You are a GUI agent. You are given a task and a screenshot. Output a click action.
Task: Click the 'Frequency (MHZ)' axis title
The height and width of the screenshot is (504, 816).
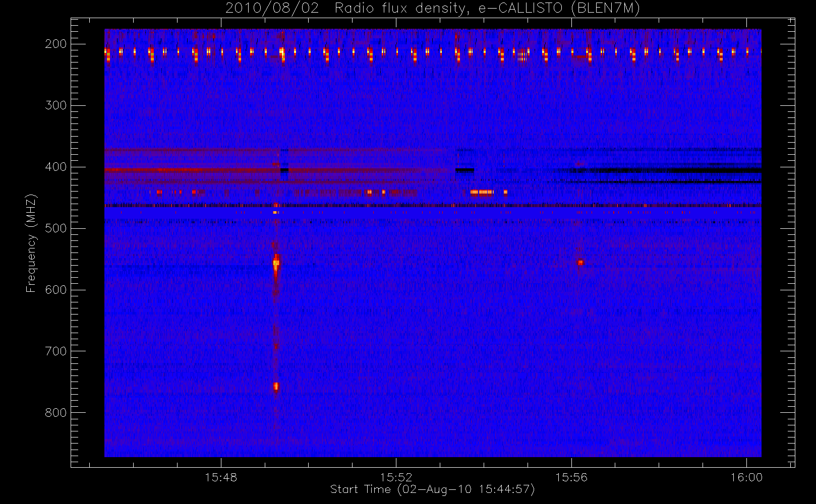point(31,243)
